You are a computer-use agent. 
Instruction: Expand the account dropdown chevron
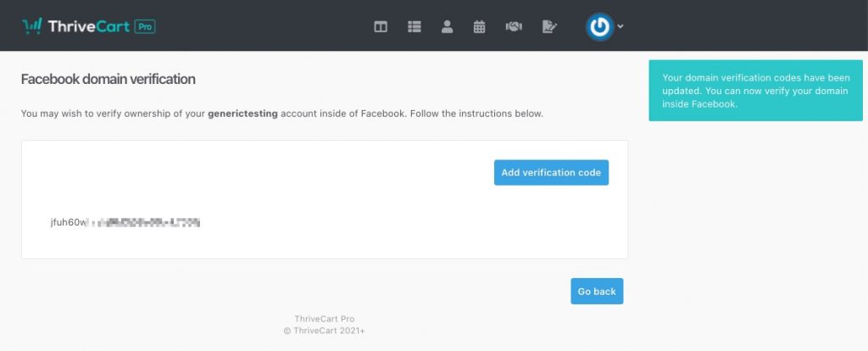point(620,26)
